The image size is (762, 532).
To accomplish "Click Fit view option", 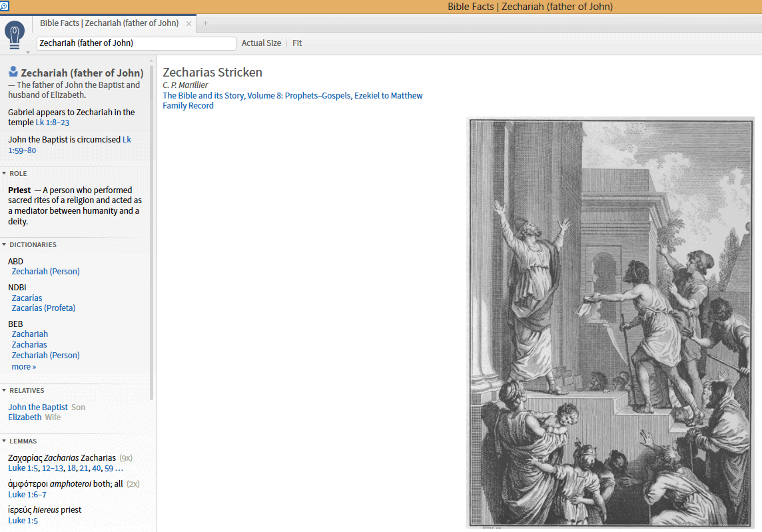I will pos(297,43).
